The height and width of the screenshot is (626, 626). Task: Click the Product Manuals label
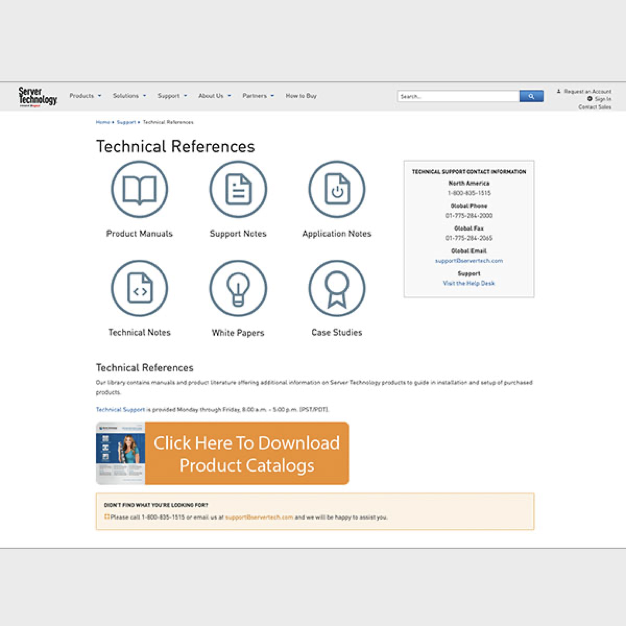[x=139, y=234]
